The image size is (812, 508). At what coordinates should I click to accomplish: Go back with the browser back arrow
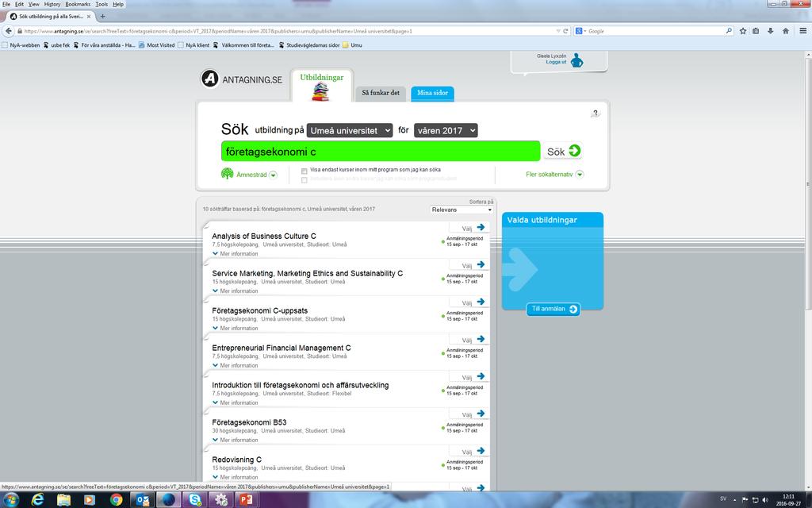tap(8, 31)
